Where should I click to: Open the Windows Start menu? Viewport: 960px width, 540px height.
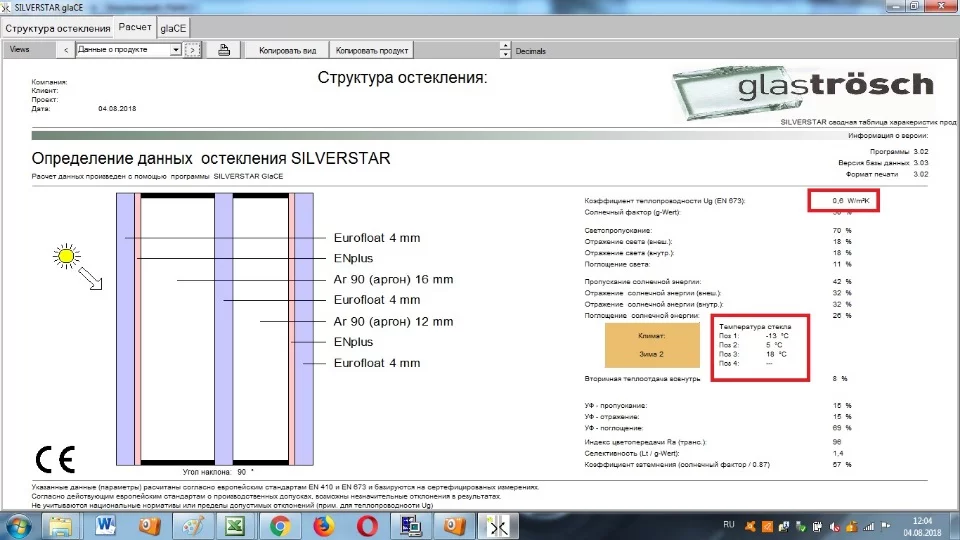pos(18,526)
